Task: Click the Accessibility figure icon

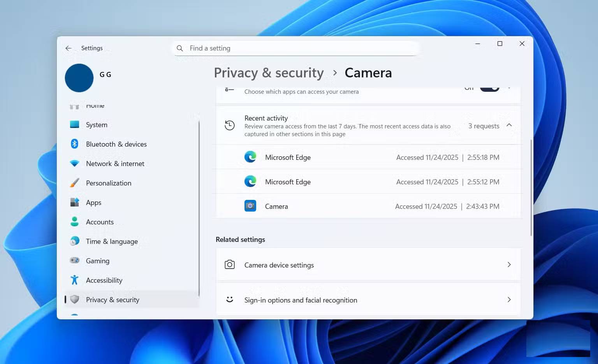Action: pyautogui.click(x=74, y=280)
